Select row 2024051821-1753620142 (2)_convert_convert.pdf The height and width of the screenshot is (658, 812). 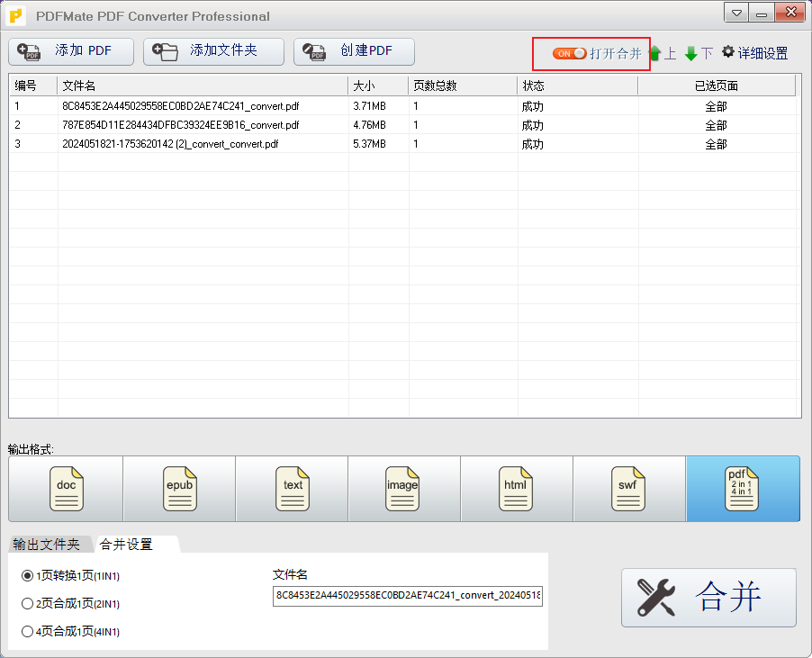(402, 144)
